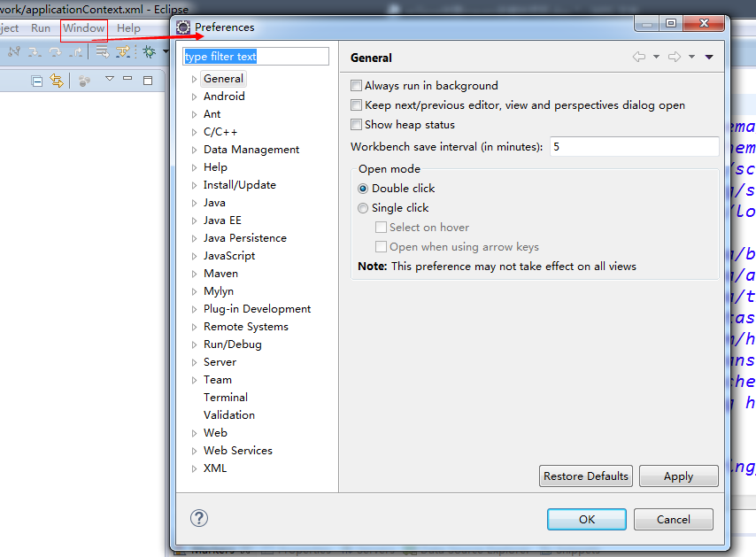Expand the Run/Debug node arrow
The width and height of the screenshot is (756, 557).
click(x=194, y=344)
